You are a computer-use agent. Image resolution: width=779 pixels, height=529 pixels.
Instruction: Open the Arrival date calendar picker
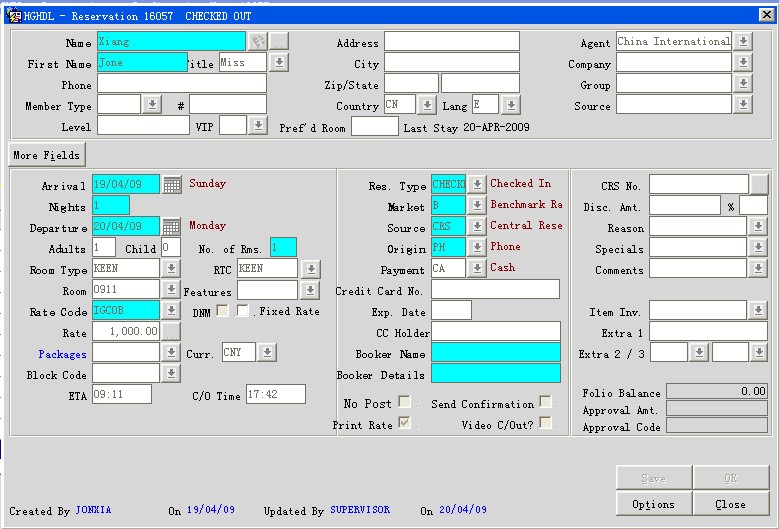[172, 185]
